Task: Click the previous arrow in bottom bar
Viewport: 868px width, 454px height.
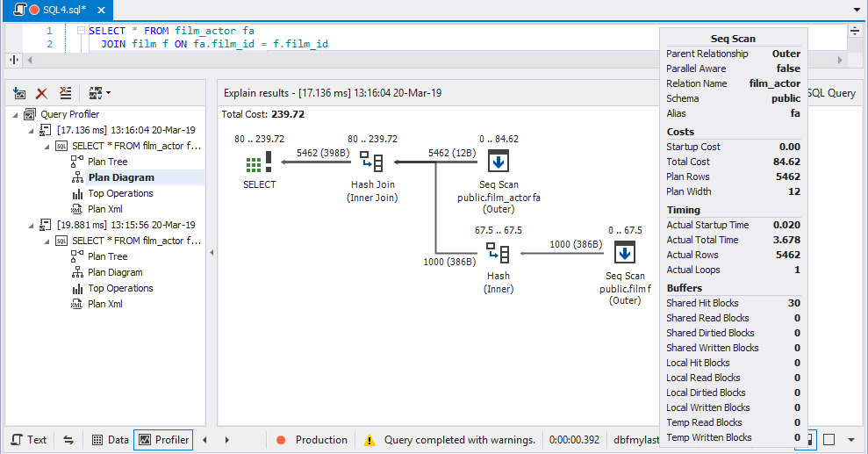Action: (204, 440)
